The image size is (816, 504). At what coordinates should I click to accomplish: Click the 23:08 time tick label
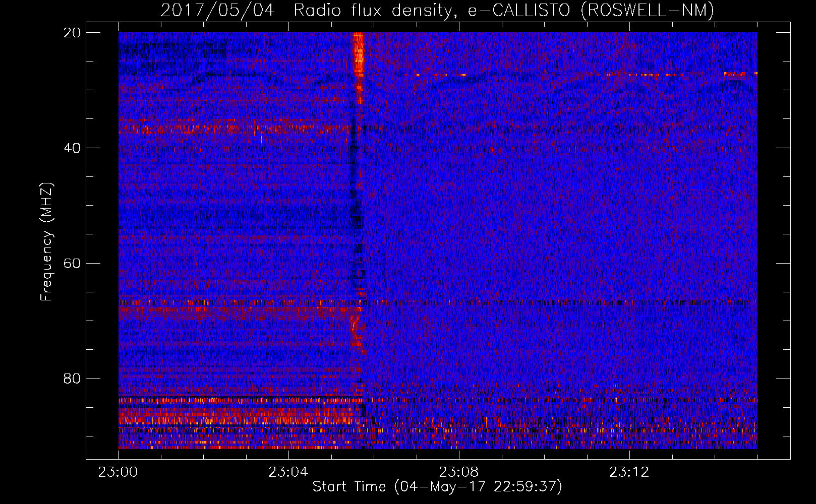pos(459,472)
